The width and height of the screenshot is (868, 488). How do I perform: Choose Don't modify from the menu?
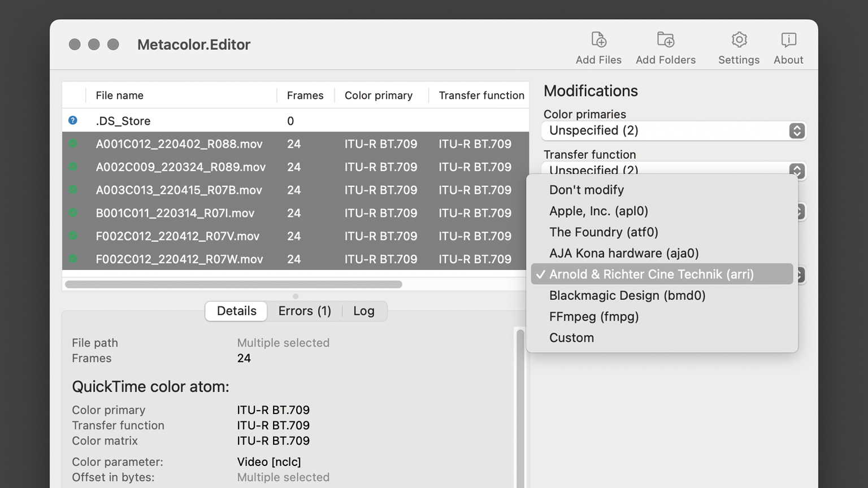(586, 190)
